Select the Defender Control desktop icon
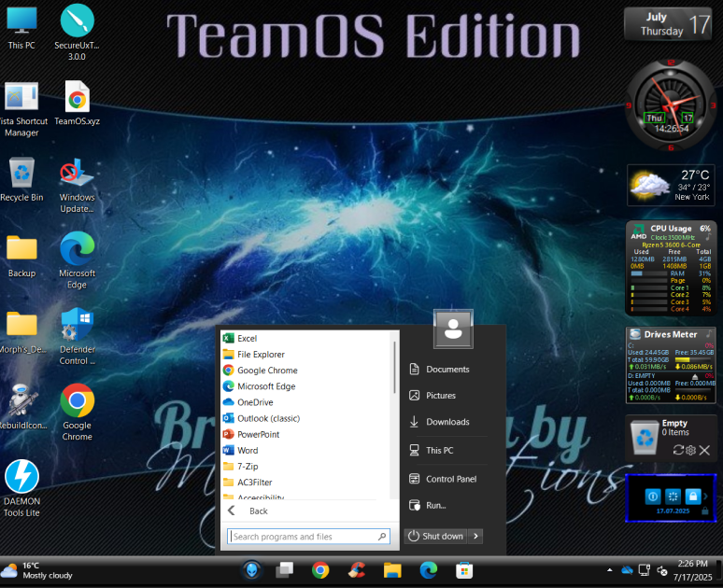Image resolution: width=723 pixels, height=588 pixels. tap(77, 336)
